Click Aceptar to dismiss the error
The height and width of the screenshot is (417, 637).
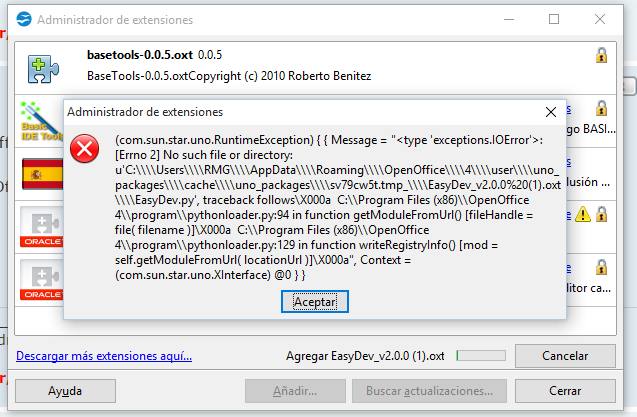314,302
